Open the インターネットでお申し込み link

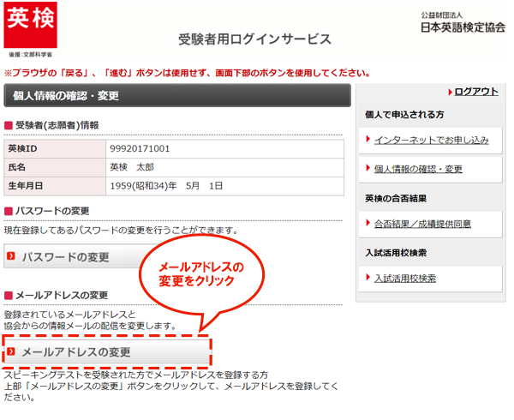pyautogui.click(x=431, y=140)
